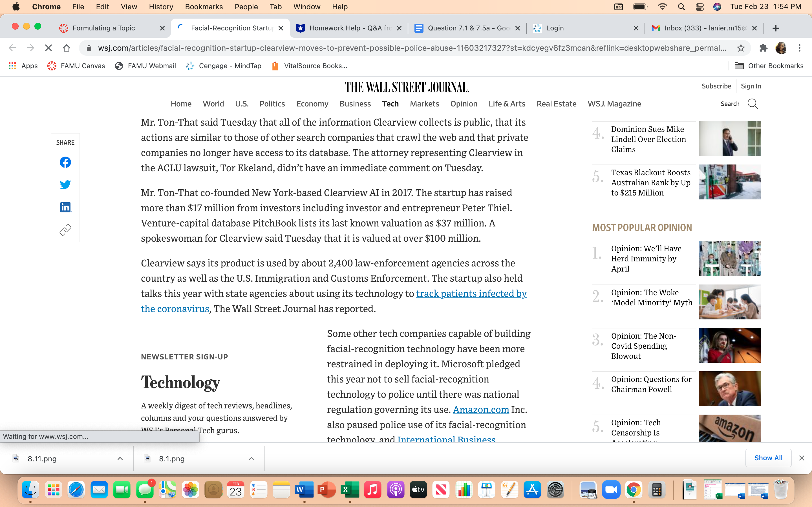812x507 pixels.
Task: Share the article on Twitter
Action: [x=65, y=184]
